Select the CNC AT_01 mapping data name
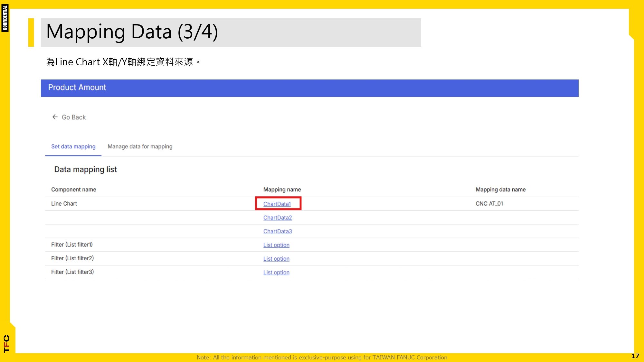 click(x=489, y=203)
